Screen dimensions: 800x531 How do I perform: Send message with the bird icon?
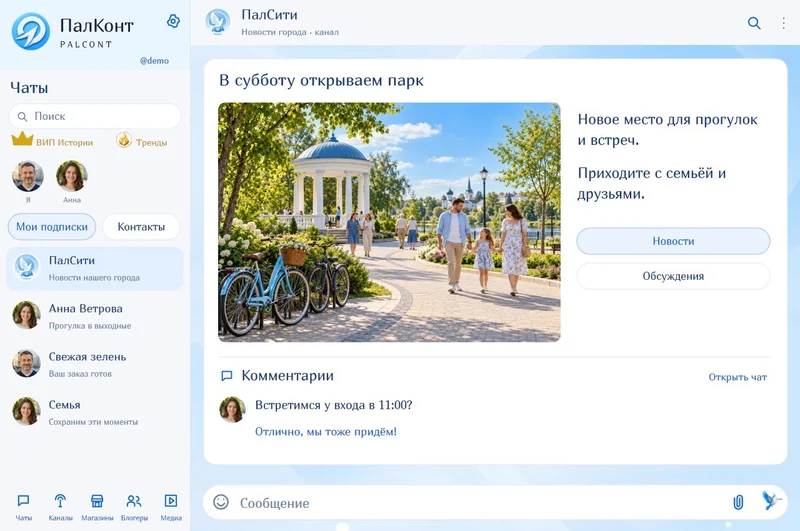click(x=770, y=500)
